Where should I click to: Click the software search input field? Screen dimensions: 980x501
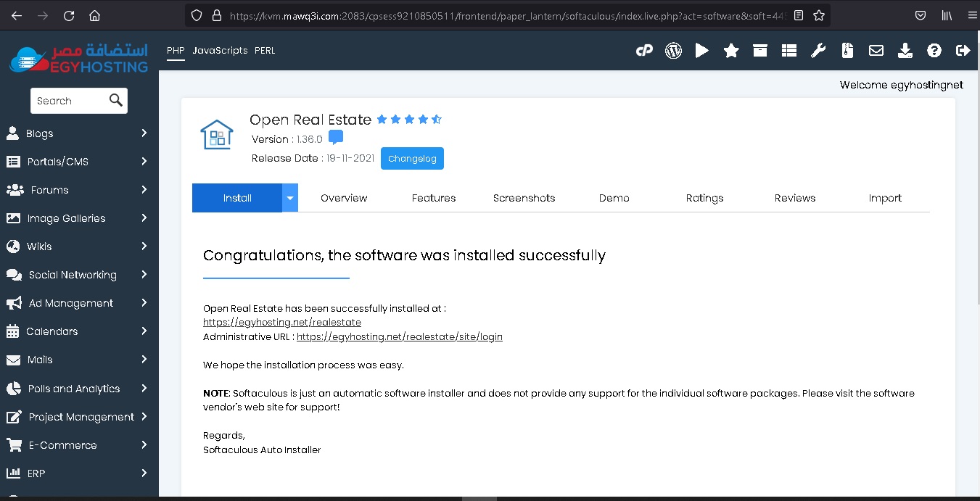point(69,101)
